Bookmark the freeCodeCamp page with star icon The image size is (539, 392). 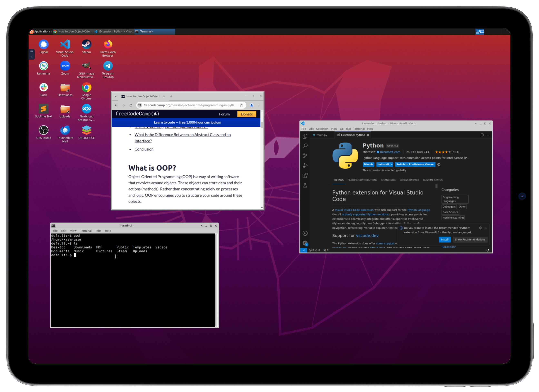coord(241,105)
